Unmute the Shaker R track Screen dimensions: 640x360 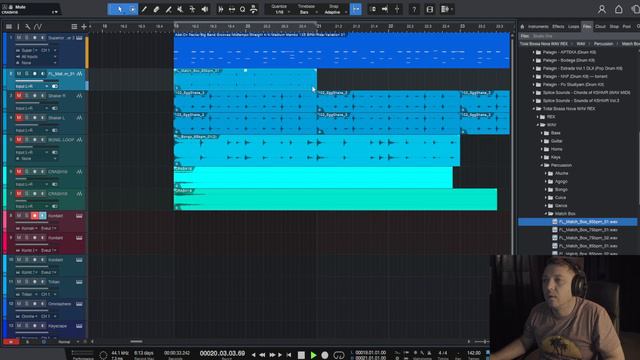pyautogui.click(x=19, y=96)
